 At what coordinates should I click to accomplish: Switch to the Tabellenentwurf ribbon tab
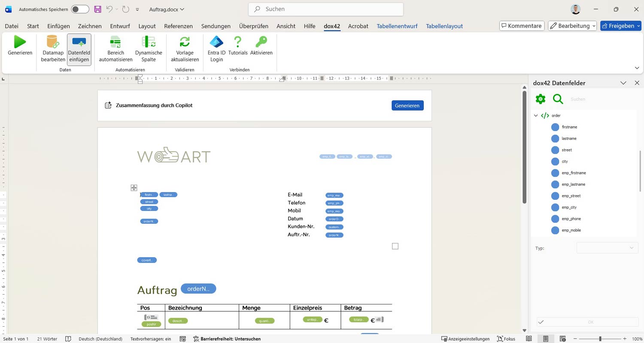pos(397,26)
